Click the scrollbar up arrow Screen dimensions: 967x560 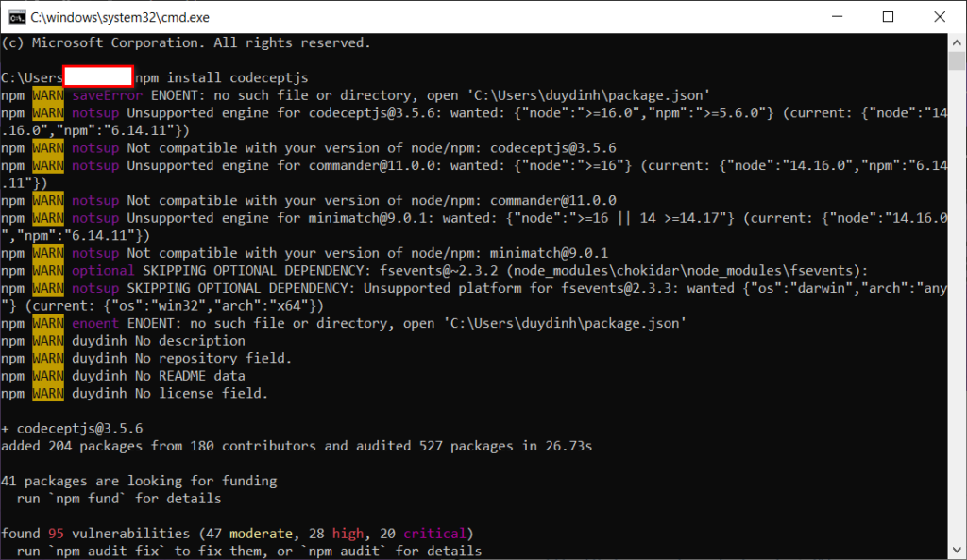[958, 41]
